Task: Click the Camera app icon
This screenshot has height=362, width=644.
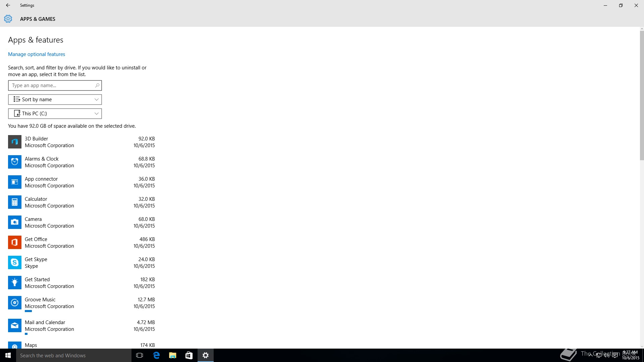Action: pos(15,222)
